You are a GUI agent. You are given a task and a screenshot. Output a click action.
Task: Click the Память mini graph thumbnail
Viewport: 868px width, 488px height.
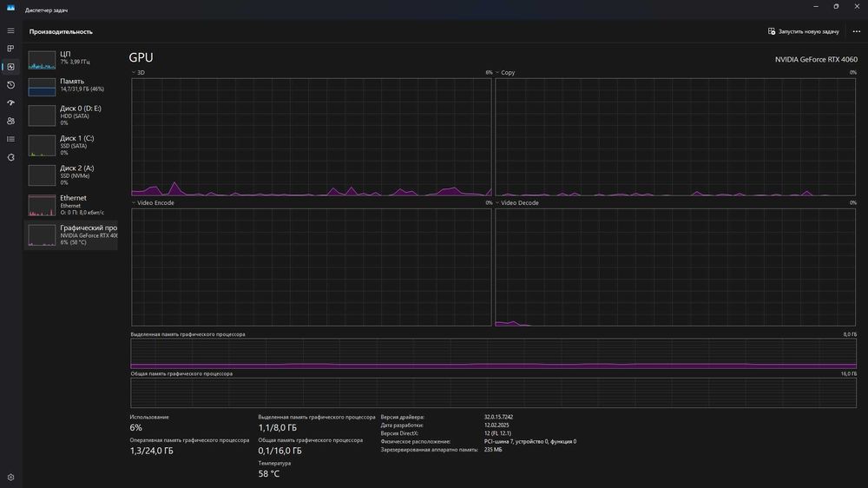pos(42,87)
